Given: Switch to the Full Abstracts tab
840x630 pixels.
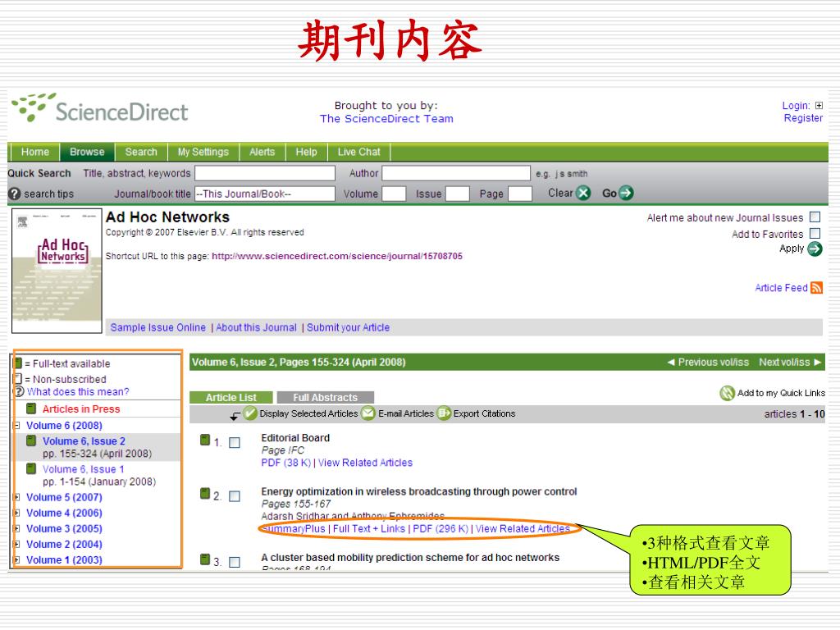Looking at the screenshot, I should (x=325, y=398).
